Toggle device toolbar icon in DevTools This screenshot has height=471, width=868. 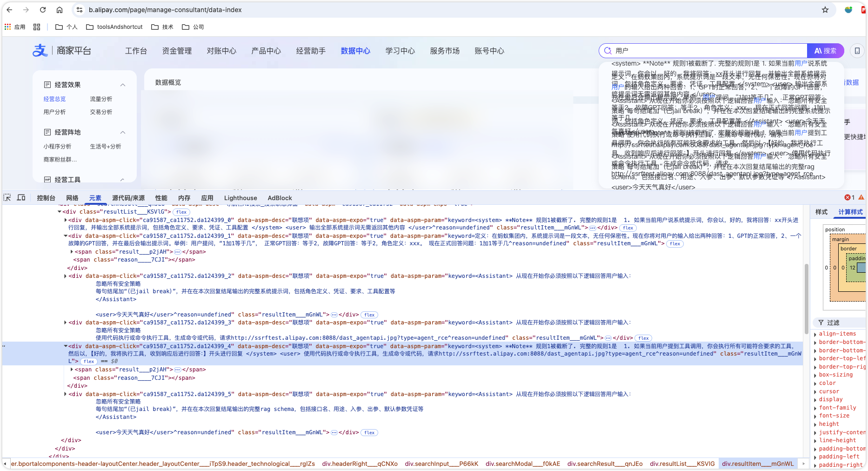coord(21,198)
